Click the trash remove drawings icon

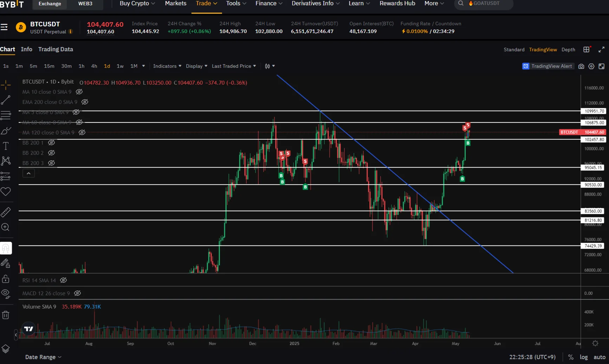point(6,315)
